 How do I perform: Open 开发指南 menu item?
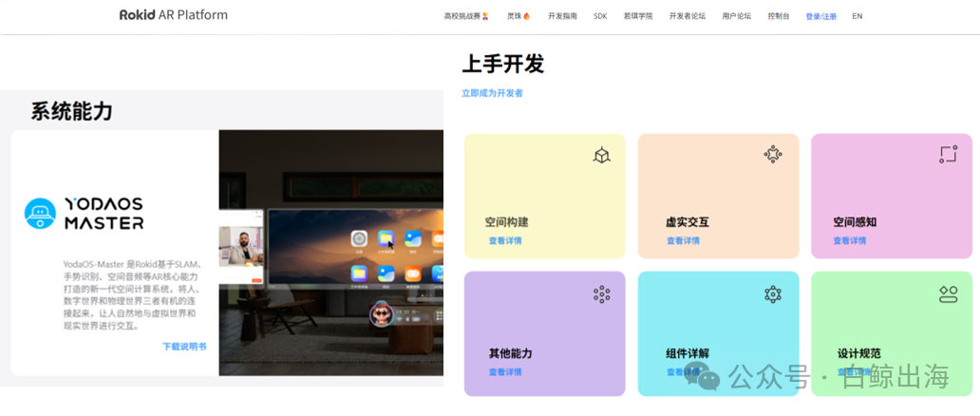coord(562,16)
